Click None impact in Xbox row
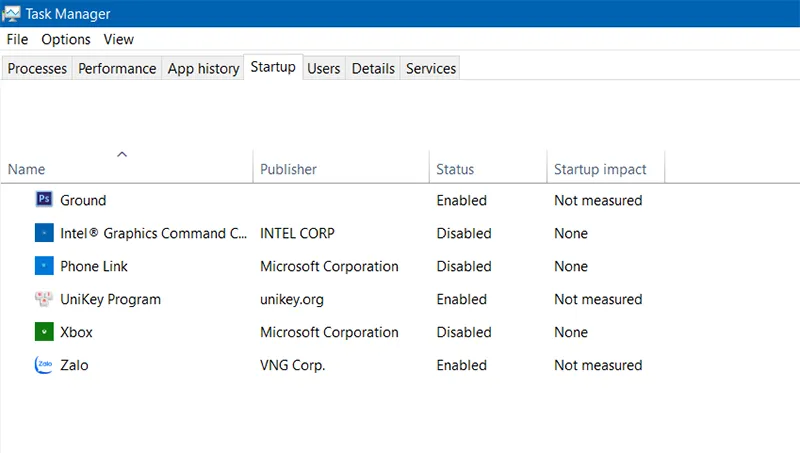 [x=571, y=332]
